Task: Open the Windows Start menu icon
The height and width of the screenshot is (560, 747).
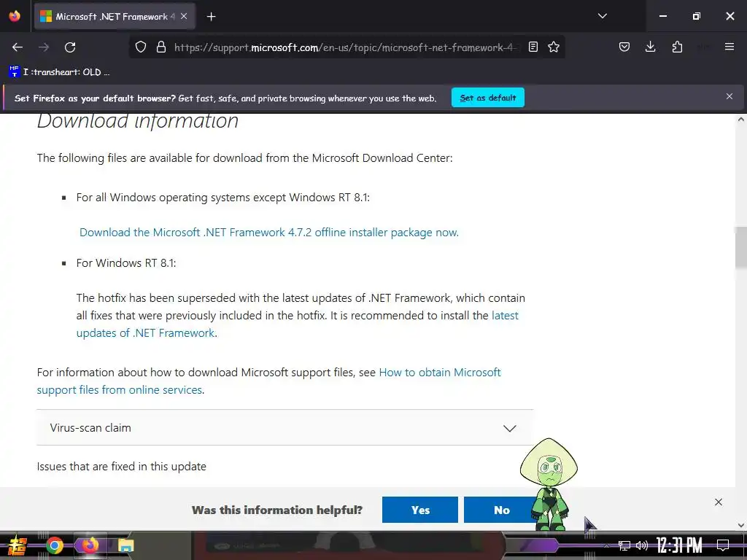Action: tap(18, 545)
